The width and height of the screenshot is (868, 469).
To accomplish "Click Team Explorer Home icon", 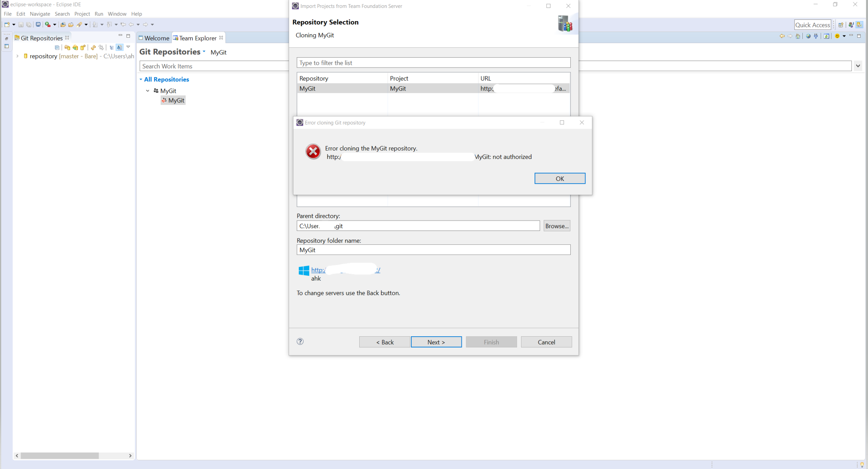I will tap(798, 36).
